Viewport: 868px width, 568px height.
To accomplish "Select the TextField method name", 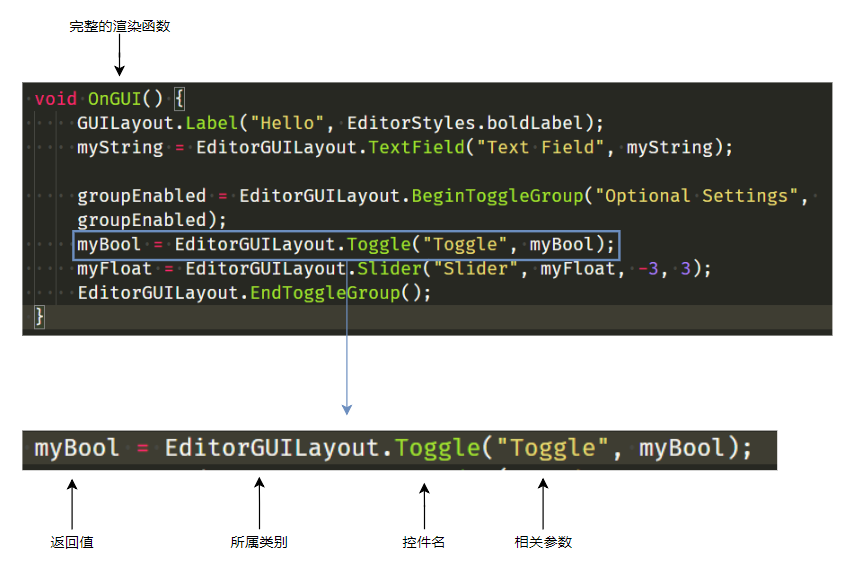I will tap(416, 147).
